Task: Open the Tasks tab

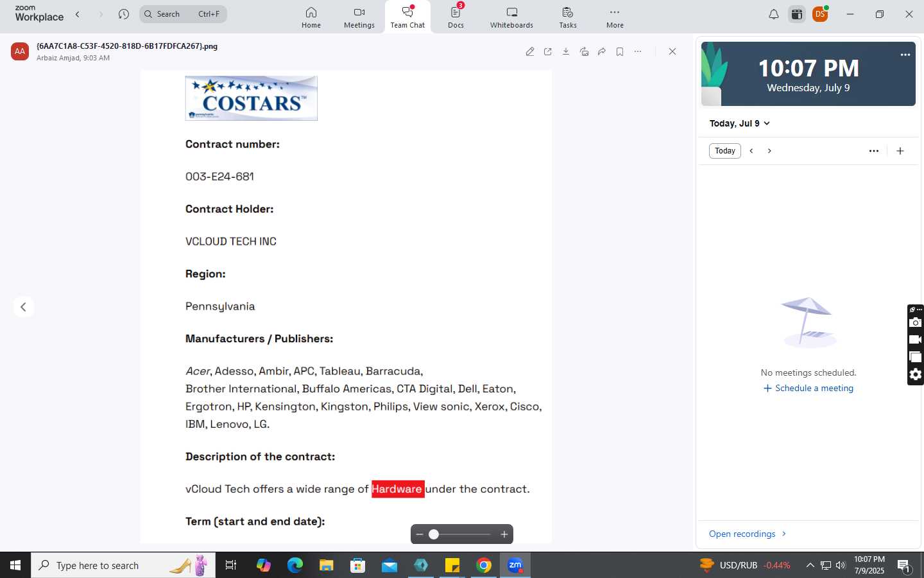Action: (x=568, y=17)
